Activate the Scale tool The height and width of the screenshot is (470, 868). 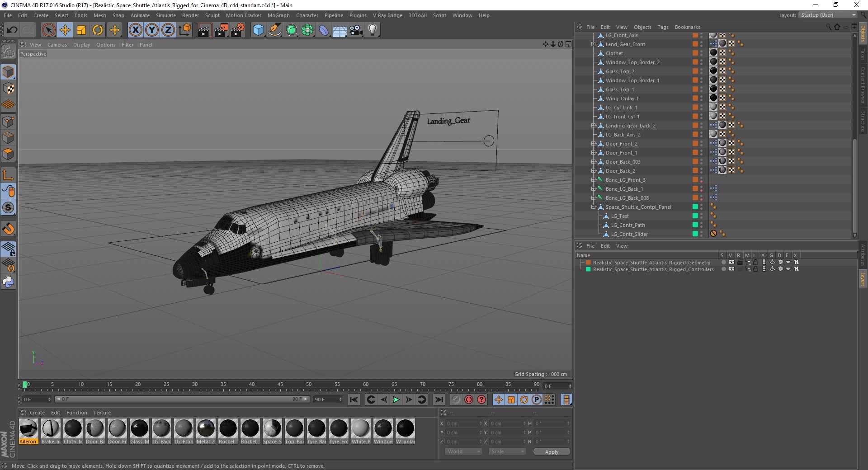point(81,30)
